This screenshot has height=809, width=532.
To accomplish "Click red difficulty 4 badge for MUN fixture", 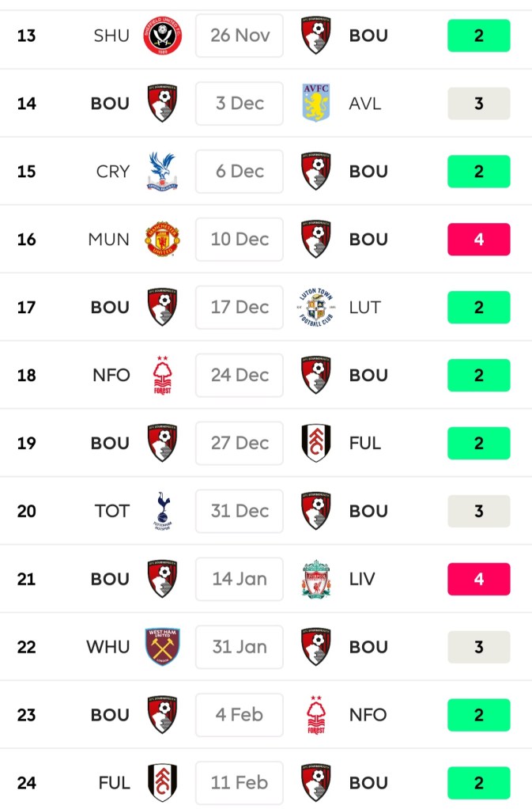I will click(x=478, y=240).
